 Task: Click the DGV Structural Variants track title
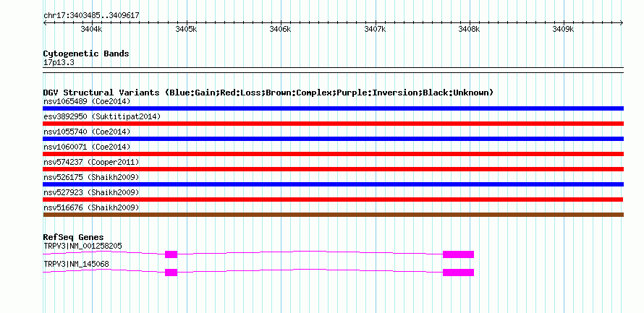coord(268,93)
